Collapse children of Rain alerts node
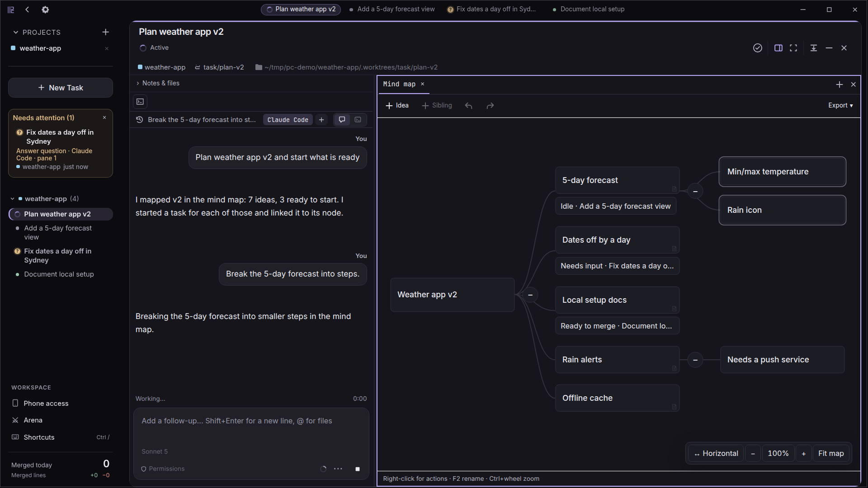 (695, 360)
